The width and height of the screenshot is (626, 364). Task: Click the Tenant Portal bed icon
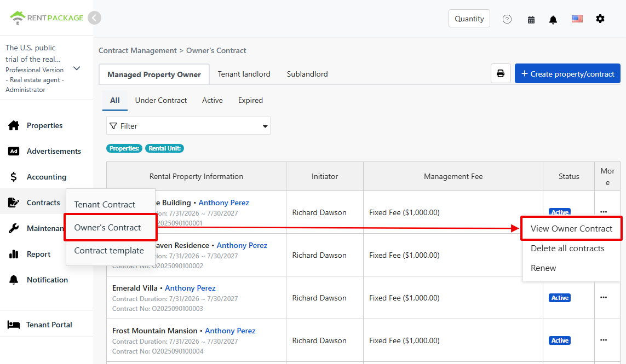click(14, 325)
